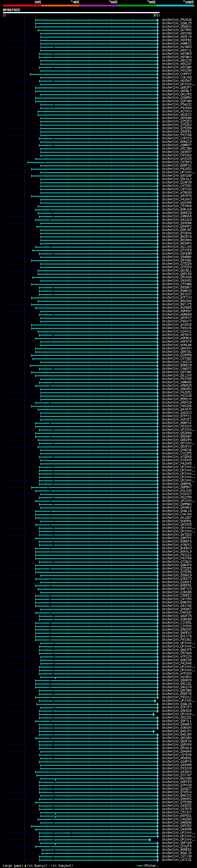Image resolution: width=197 pixels, height=868 pixels.
Task: Open hit UniRef100_Q1WLZ5
Action: (x=177, y=23)
